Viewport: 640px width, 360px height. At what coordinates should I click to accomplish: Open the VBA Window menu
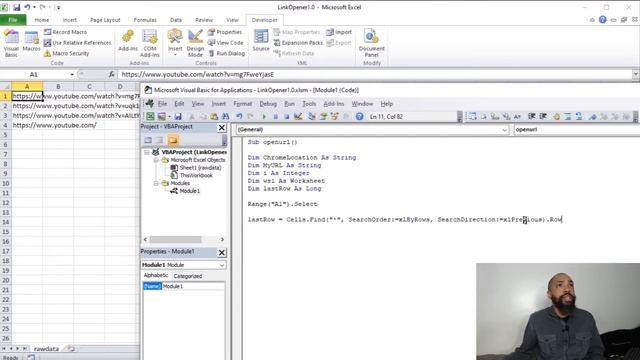(x=362, y=104)
